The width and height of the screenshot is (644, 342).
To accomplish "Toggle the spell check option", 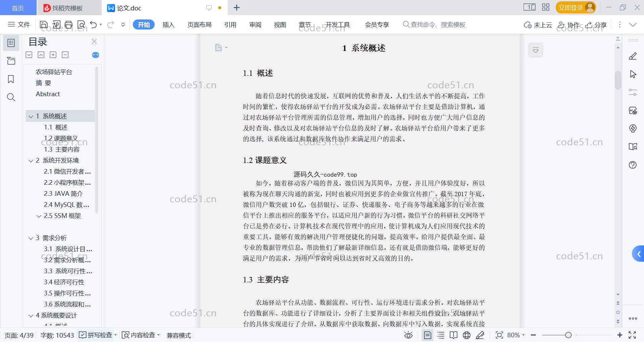I will (96, 335).
